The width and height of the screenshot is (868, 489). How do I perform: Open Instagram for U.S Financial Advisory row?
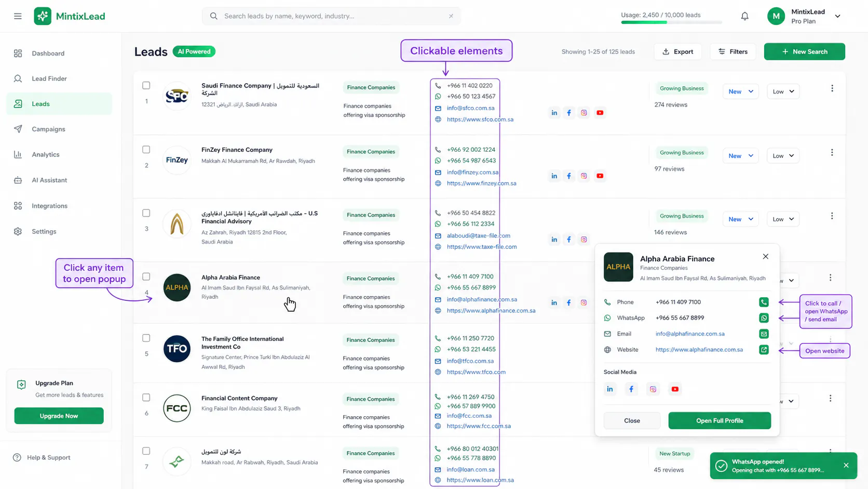pos(584,240)
